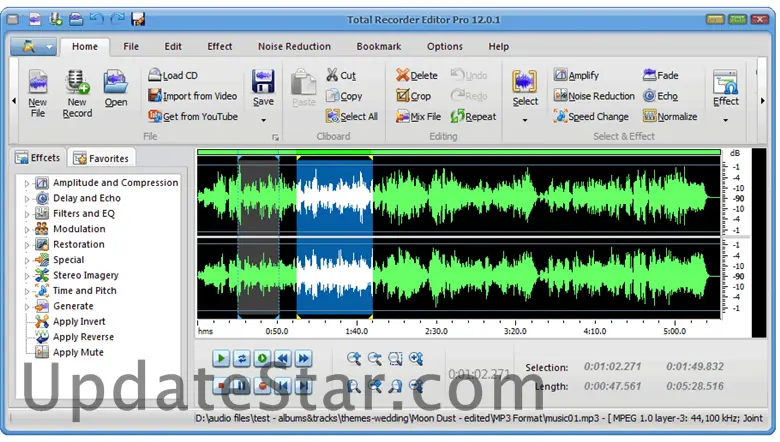
Task: Open the Edit ribbon tab
Action: pos(173,46)
